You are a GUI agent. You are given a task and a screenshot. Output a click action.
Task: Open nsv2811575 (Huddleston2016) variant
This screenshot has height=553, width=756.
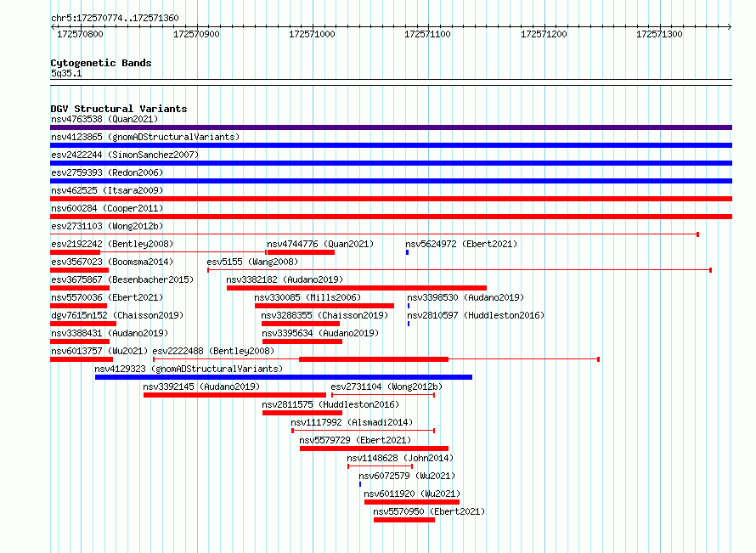pos(330,404)
